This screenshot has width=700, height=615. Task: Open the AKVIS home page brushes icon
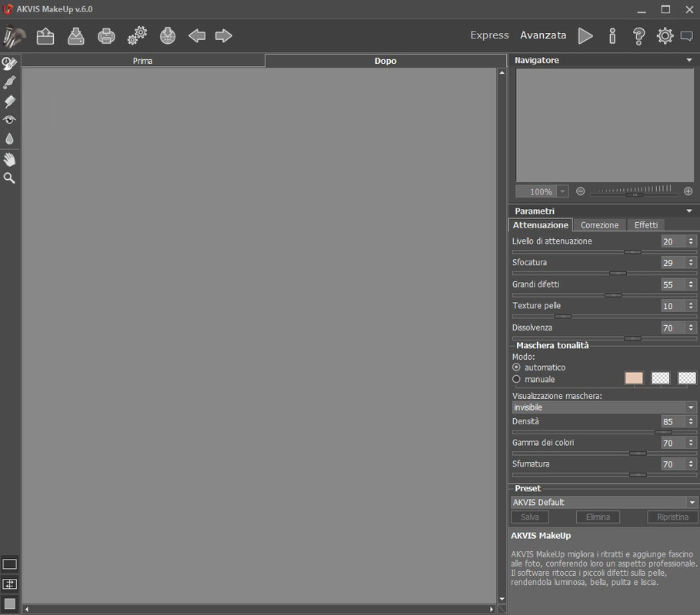15,35
